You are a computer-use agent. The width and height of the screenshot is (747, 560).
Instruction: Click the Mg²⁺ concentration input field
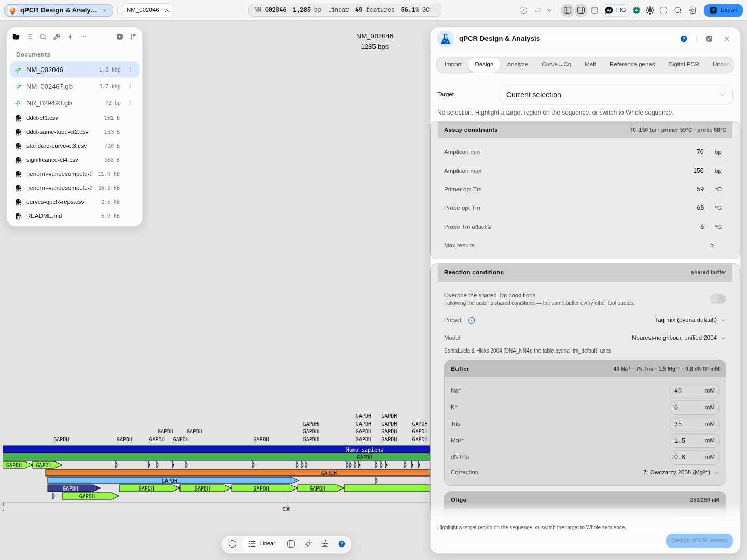click(x=694, y=441)
